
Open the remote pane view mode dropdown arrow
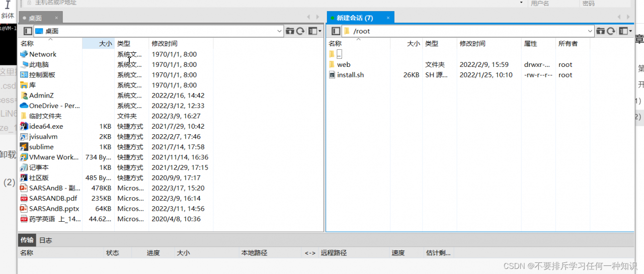[630, 31]
